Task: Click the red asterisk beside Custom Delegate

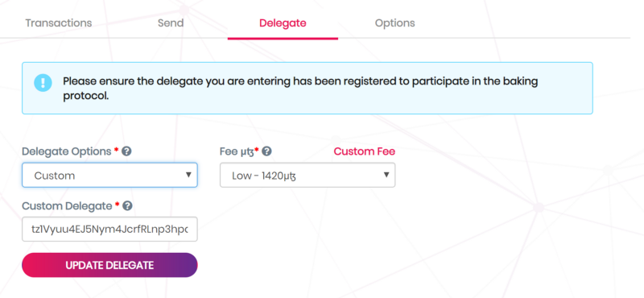Action: 118,205
